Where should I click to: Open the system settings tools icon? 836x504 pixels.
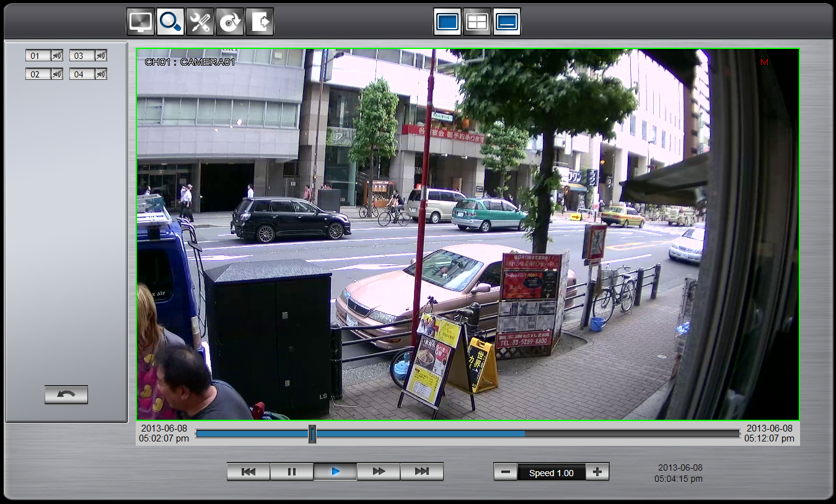click(x=200, y=20)
